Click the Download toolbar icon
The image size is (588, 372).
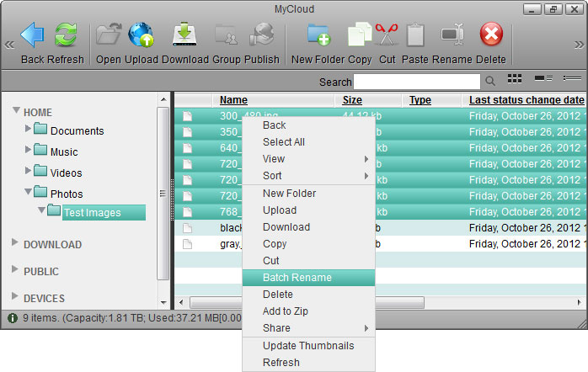click(184, 35)
